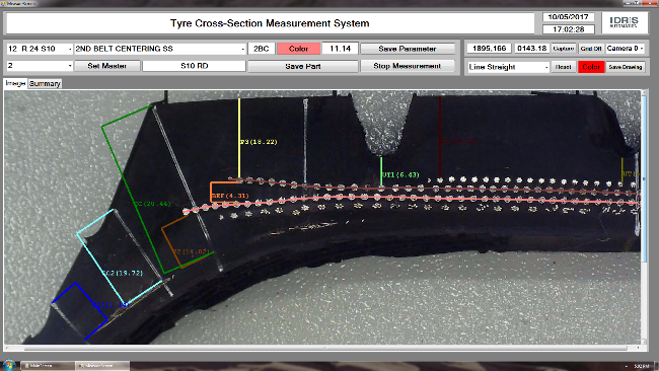Open the Camera 0 selector
The image size is (659, 371).
[x=625, y=48]
